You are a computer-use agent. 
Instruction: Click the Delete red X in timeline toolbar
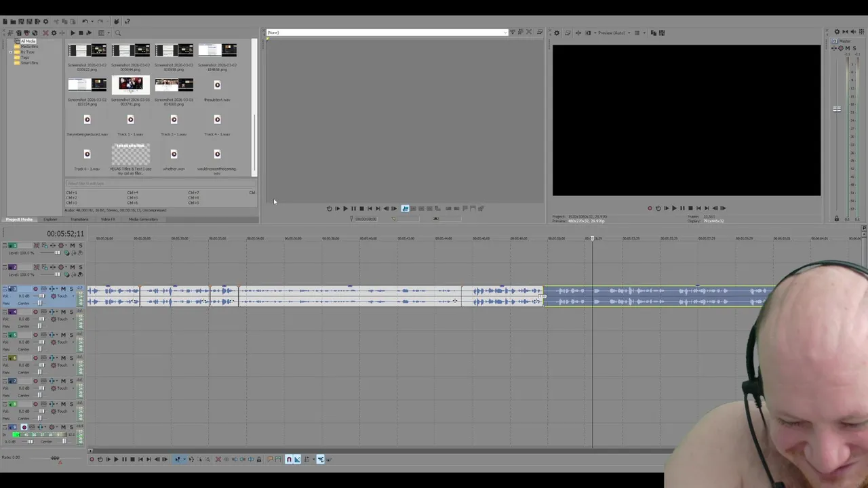tap(218, 459)
